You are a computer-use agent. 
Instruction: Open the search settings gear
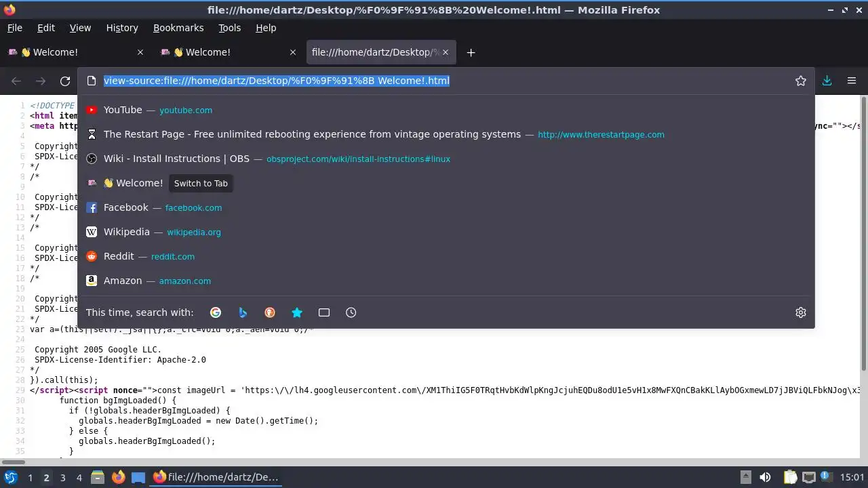click(x=801, y=312)
